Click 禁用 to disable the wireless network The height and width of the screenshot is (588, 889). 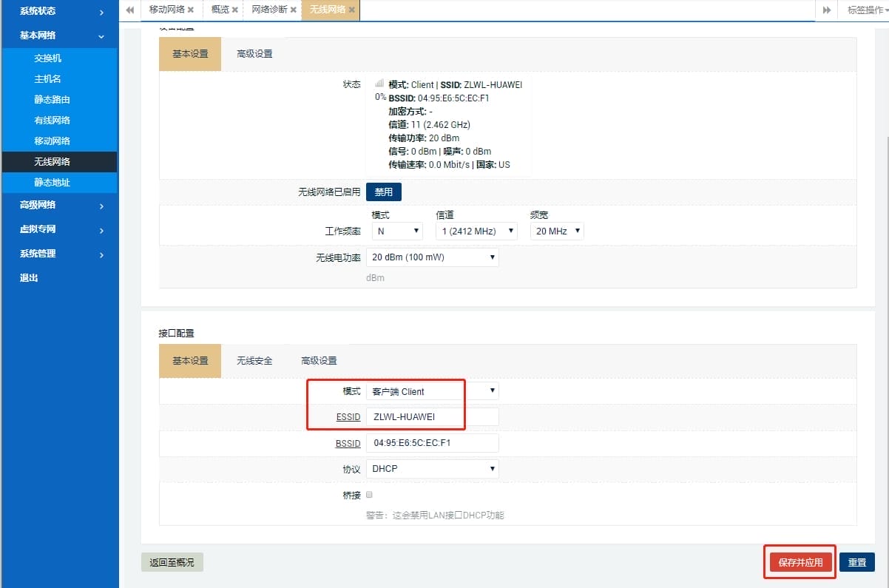click(x=383, y=192)
